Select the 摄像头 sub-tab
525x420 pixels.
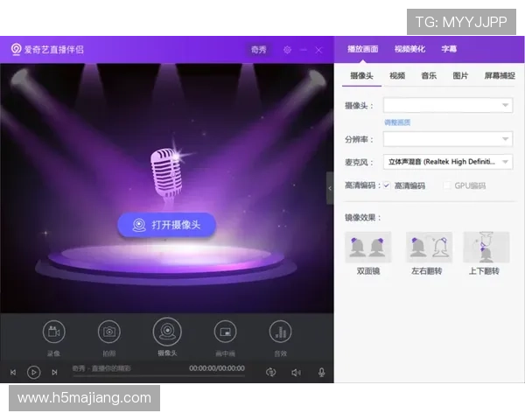tap(361, 76)
